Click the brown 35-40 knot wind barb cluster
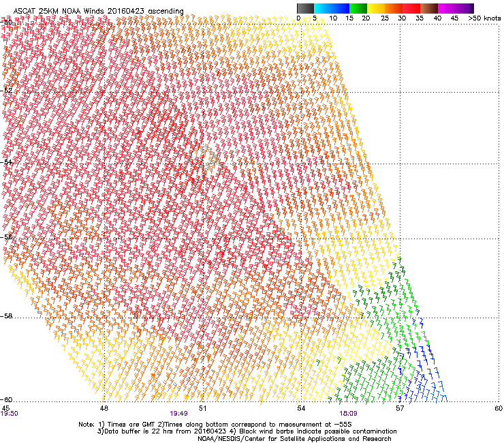 [x=208, y=159]
